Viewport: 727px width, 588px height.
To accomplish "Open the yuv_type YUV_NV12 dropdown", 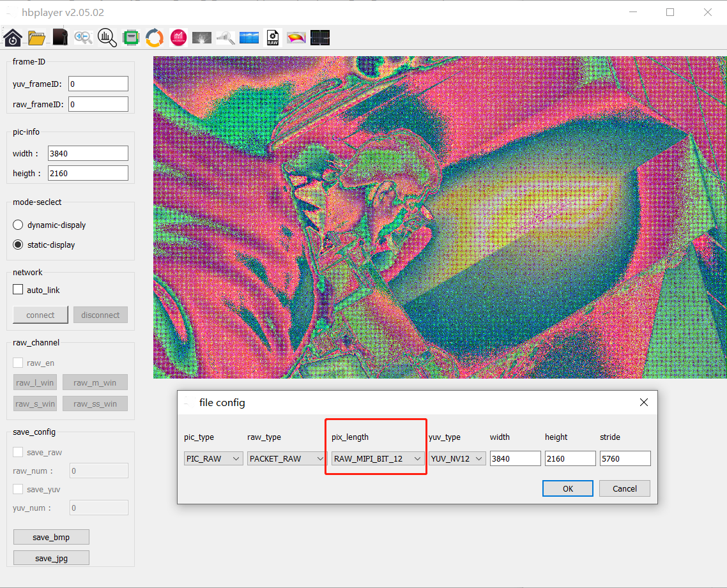I will pyautogui.click(x=457, y=458).
